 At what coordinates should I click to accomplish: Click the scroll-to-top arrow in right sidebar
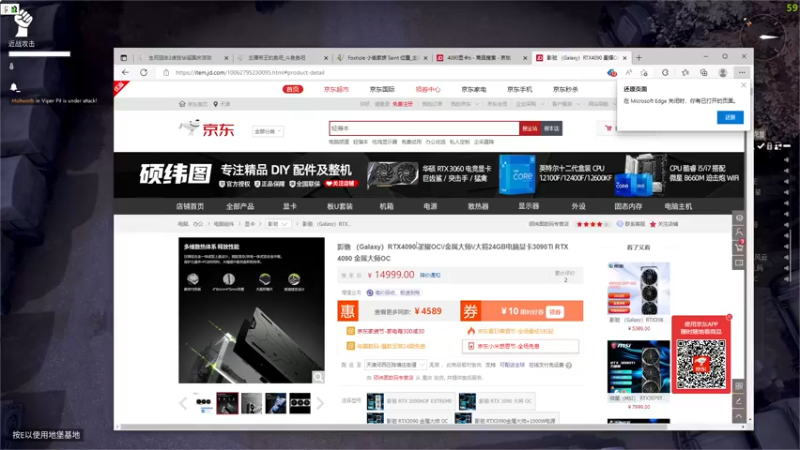(x=739, y=416)
